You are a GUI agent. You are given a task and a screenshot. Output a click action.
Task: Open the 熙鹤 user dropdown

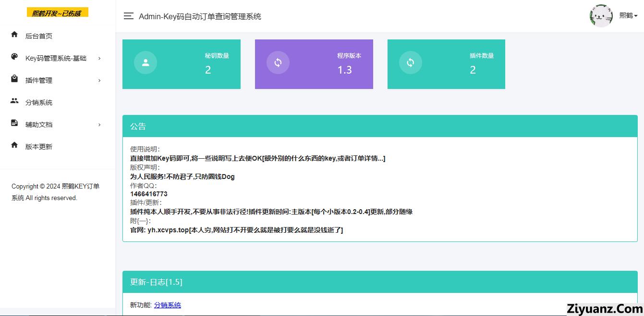pyautogui.click(x=628, y=15)
